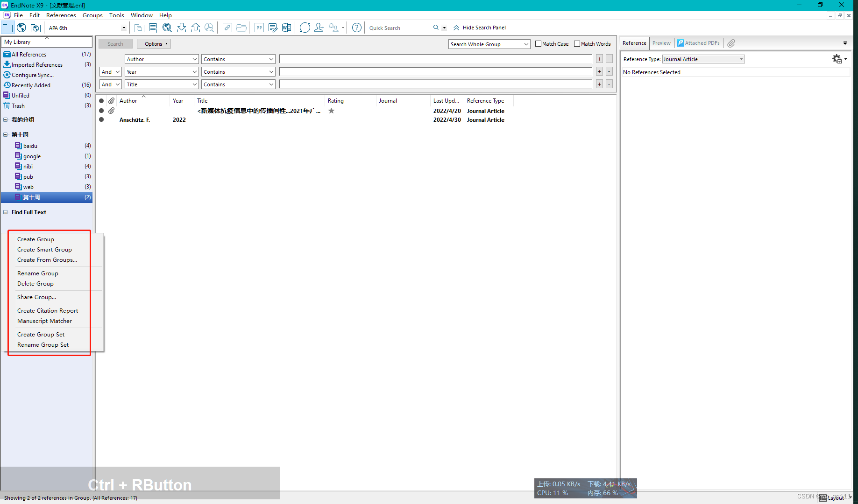Select Create Citation Report context menu item
This screenshot has height=504, width=858.
tap(48, 311)
